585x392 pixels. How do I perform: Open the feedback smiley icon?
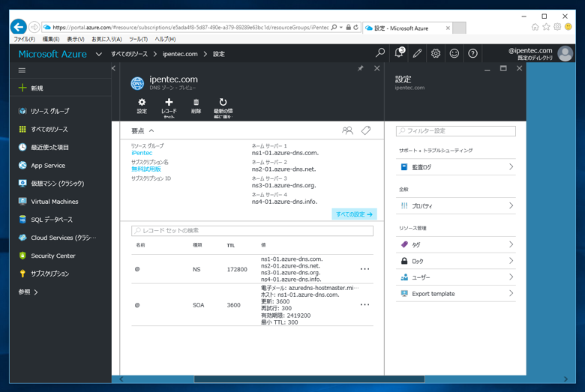pyautogui.click(x=454, y=54)
